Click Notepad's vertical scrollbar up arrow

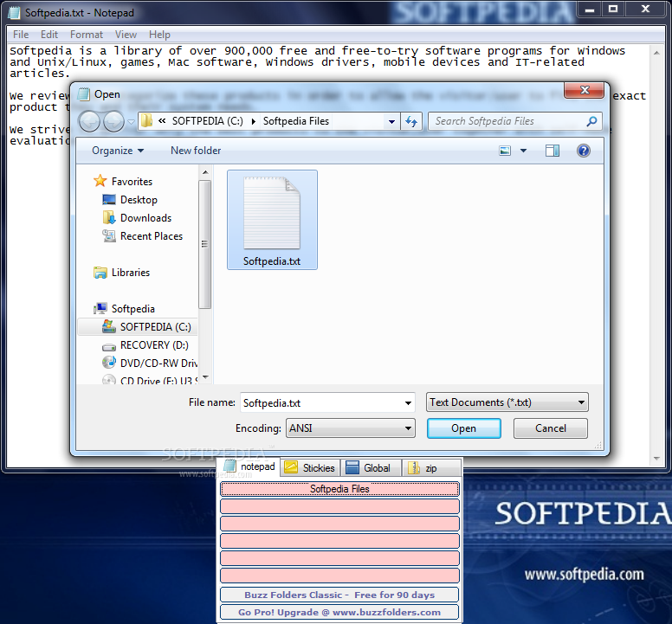click(656, 53)
